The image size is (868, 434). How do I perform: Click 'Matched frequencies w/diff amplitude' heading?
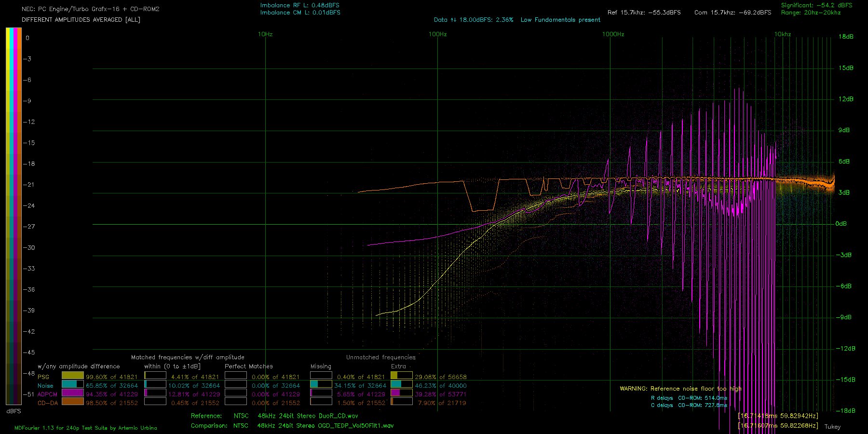tap(188, 357)
